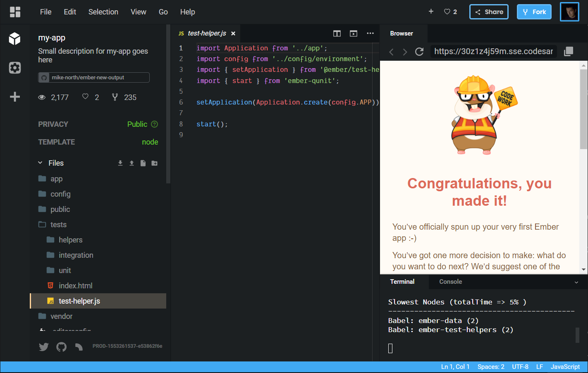Create a new file using the new-file icon

pos(143,163)
